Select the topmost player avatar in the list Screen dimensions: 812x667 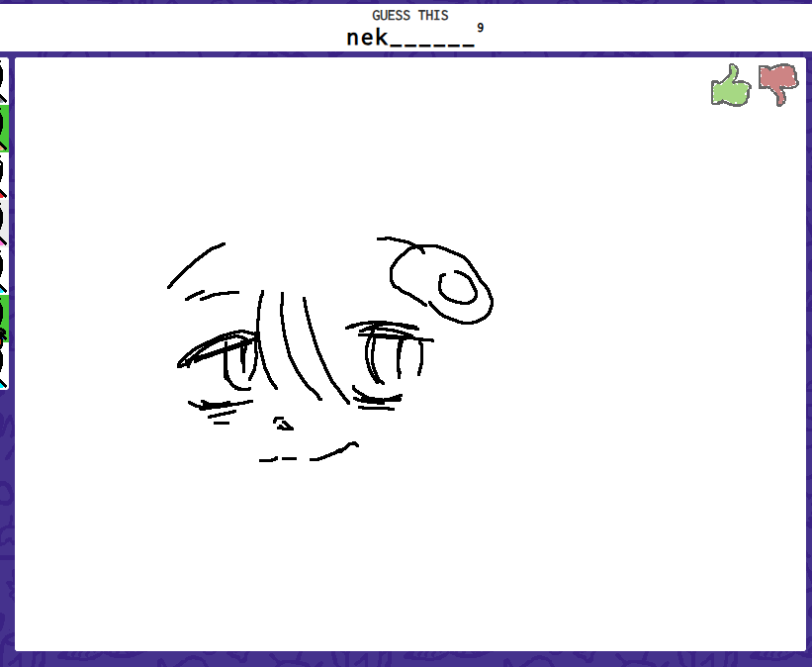3,80
